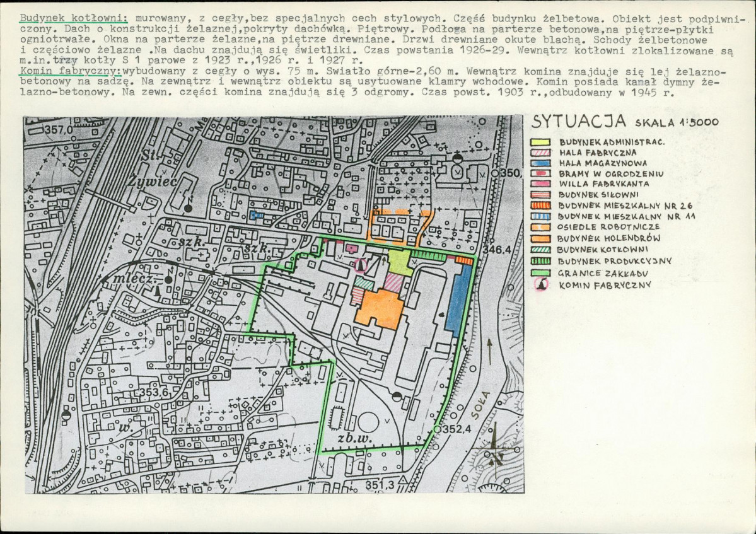756x534 pixels.
Task: Click the 'zb.w.' label on the map
Action: (x=354, y=438)
